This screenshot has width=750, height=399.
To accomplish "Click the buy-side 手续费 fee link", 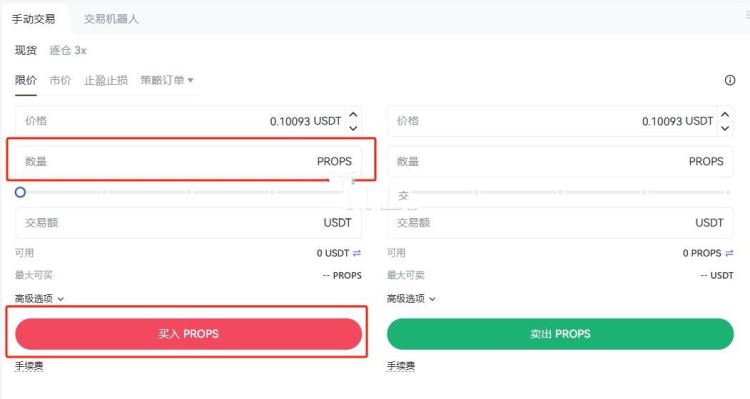I will click(29, 366).
